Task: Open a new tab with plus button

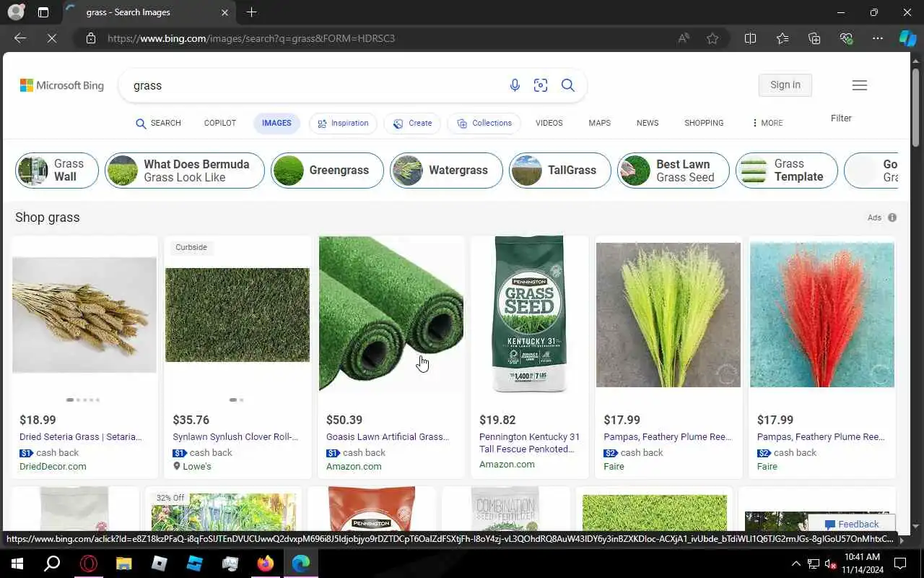Action: tap(251, 12)
